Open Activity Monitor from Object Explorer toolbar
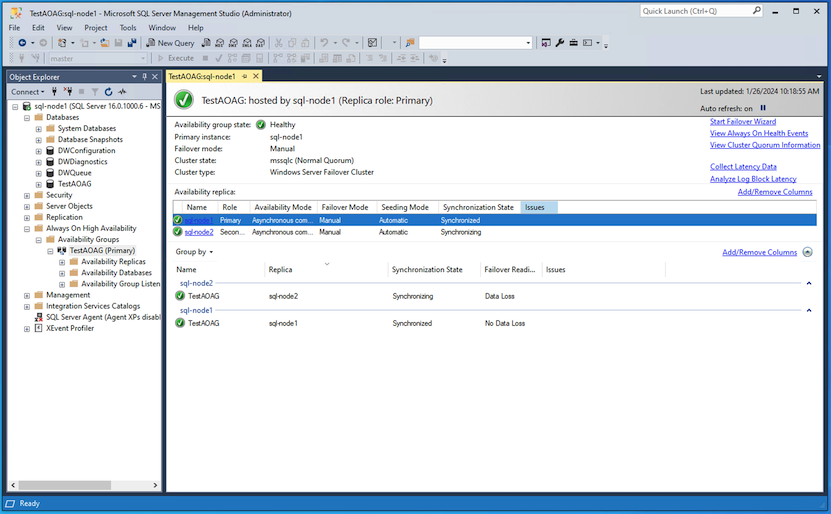 click(122, 92)
